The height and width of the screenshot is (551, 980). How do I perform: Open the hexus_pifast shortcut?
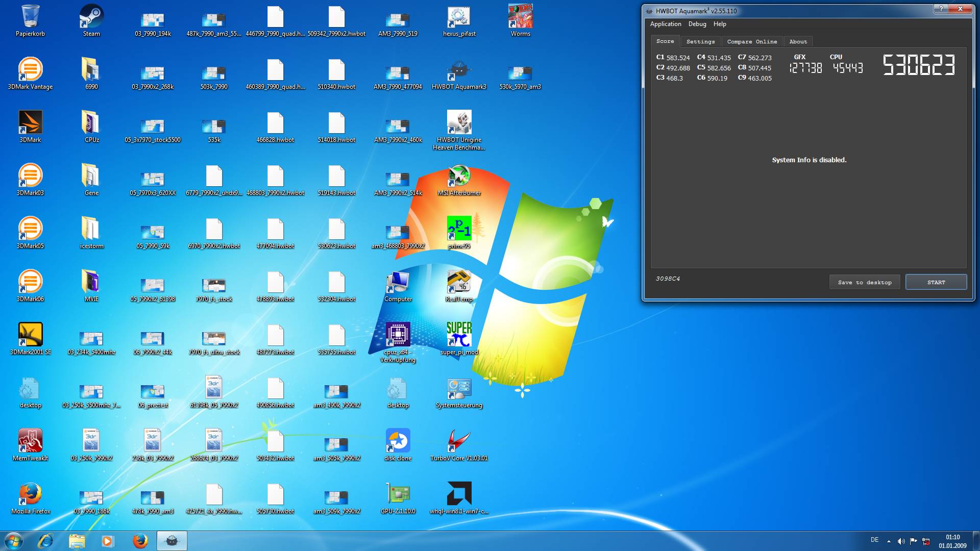click(x=459, y=20)
